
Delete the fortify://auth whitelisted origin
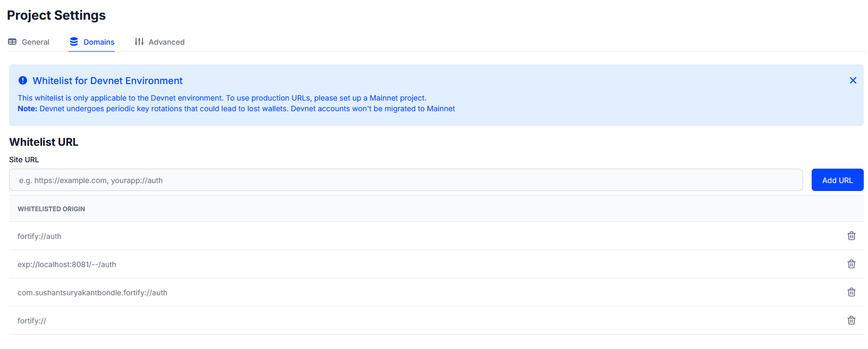pyautogui.click(x=851, y=236)
